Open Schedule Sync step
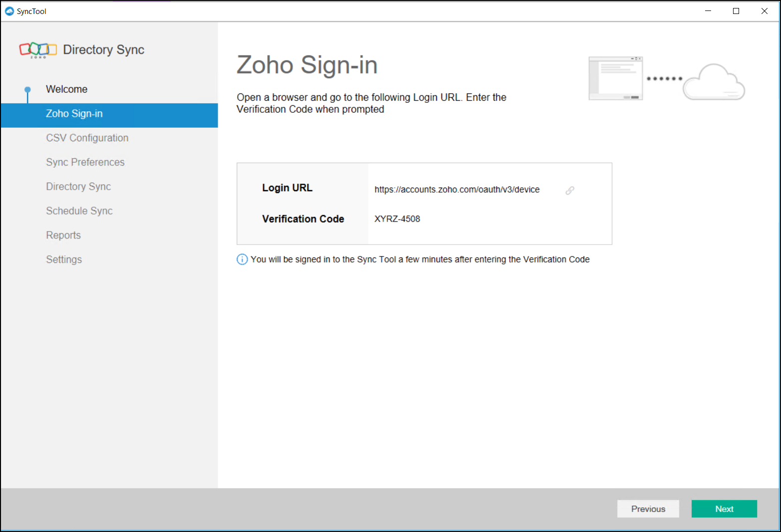Viewport: 781px width, 532px height. click(79, 211)
